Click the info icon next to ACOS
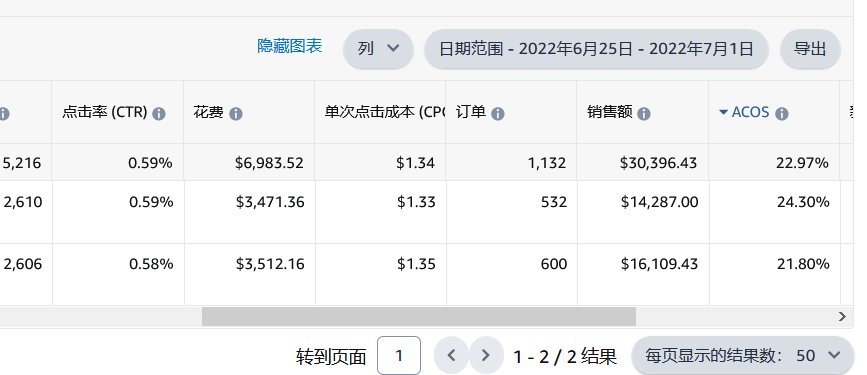Screen dimensions: 867x375 click(781, 114)
